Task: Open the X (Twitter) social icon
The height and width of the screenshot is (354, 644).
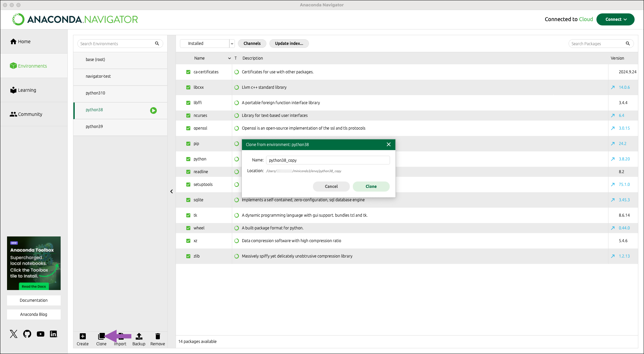Action: [x=14, y=334]
